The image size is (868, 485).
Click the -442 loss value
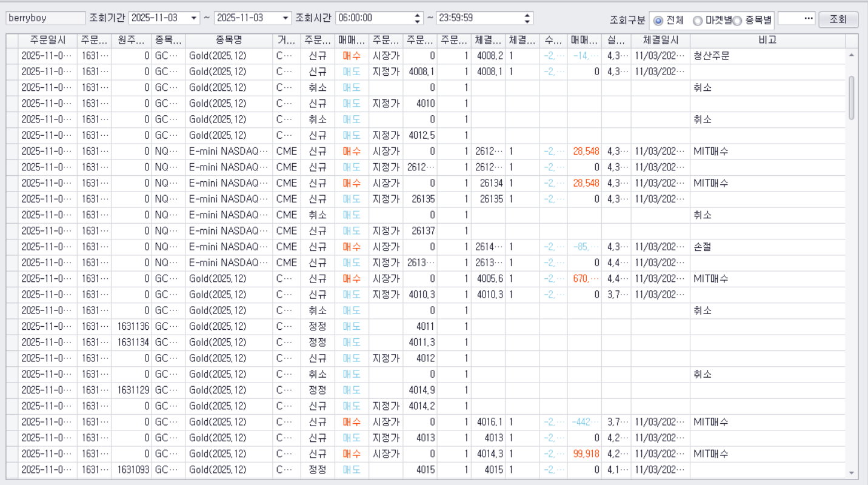point(586,422)
